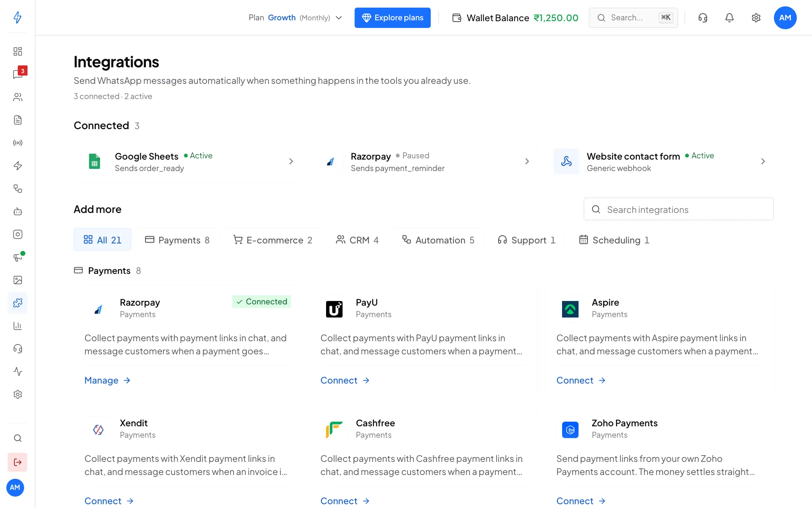Open the chatbot robot icon in sidebar
Image resolution: width=812 pixels, height=508 pixels.
pyautogui.click(x=17, y=212)
